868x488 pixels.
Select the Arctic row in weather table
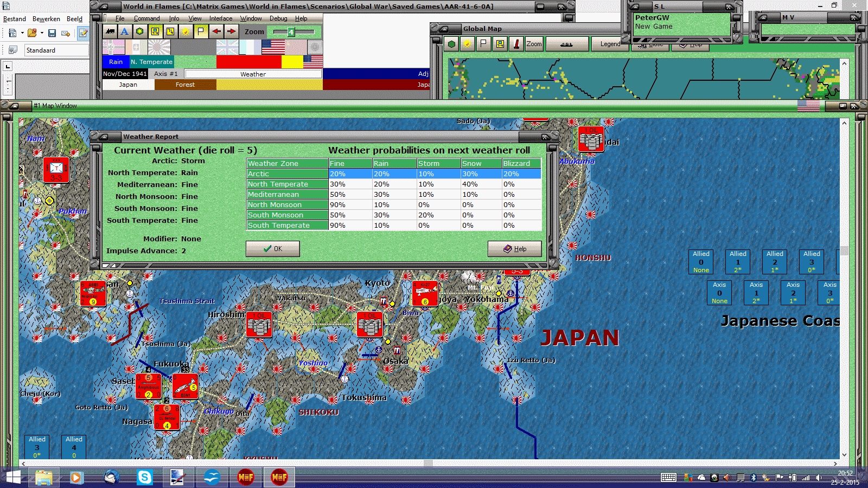pos(394,174)
